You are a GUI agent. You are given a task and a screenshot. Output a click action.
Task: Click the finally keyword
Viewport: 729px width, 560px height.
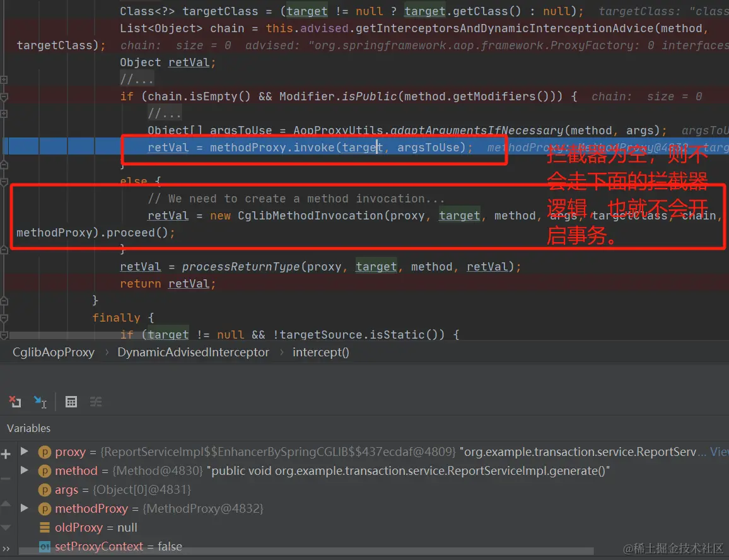(x=116, y=318)
